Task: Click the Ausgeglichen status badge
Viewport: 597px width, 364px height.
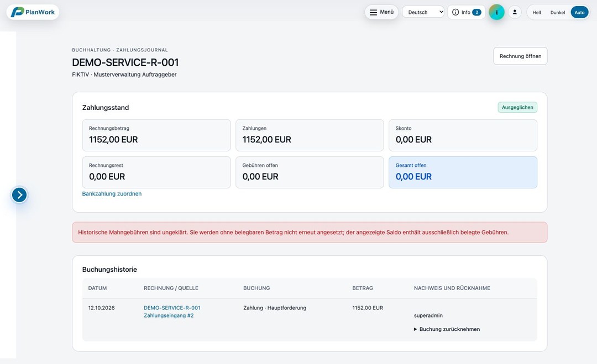Action: click(x=517, y=107)
